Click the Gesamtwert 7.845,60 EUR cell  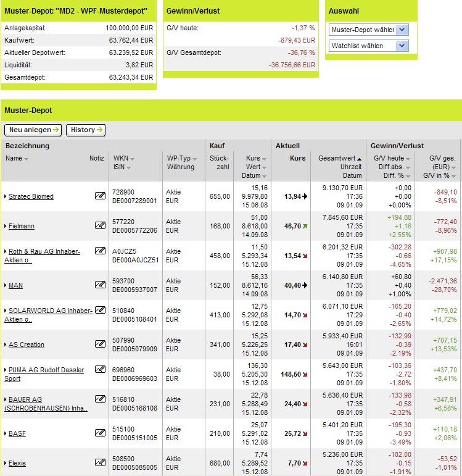click(x=342, y=217)
